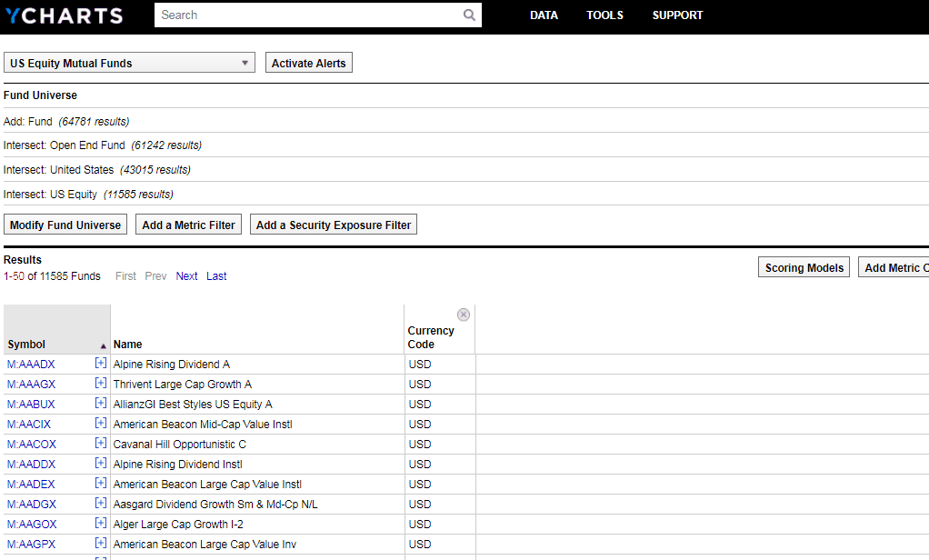
Task: Click plus icon for M:AAADX row
Action: [x=101, y=364]
